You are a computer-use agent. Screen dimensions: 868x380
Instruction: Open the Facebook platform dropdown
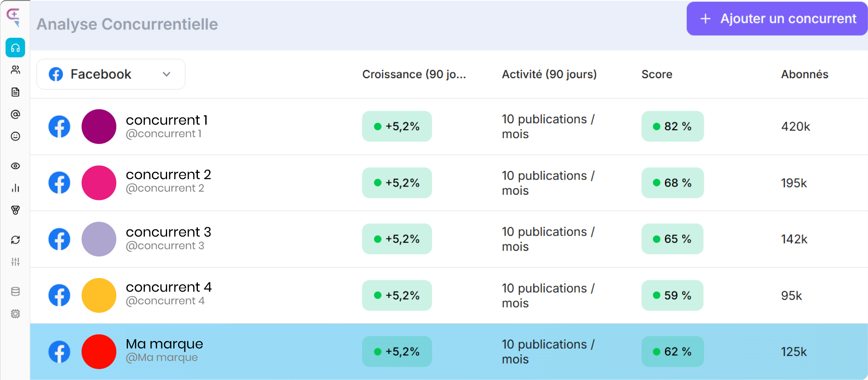pyautogui.click(x=111, y=74)
